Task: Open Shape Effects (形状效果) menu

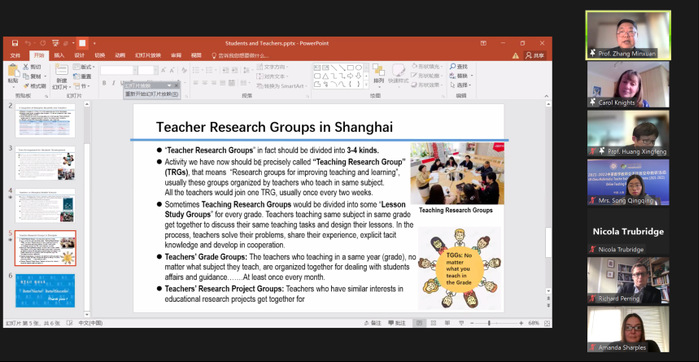Action: (x=426, y=85)
